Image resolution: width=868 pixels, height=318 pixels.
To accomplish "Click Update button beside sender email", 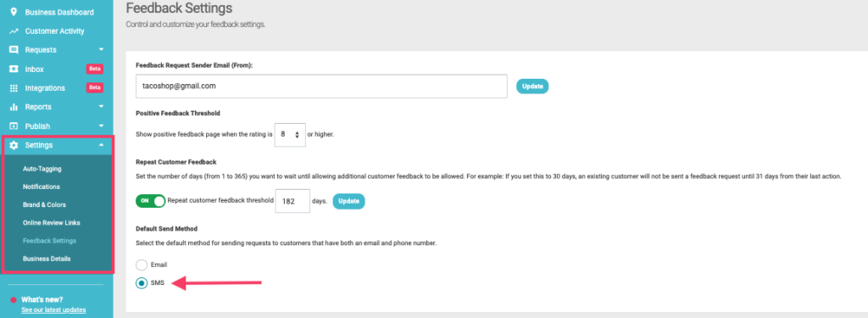I will pos(532,86).
